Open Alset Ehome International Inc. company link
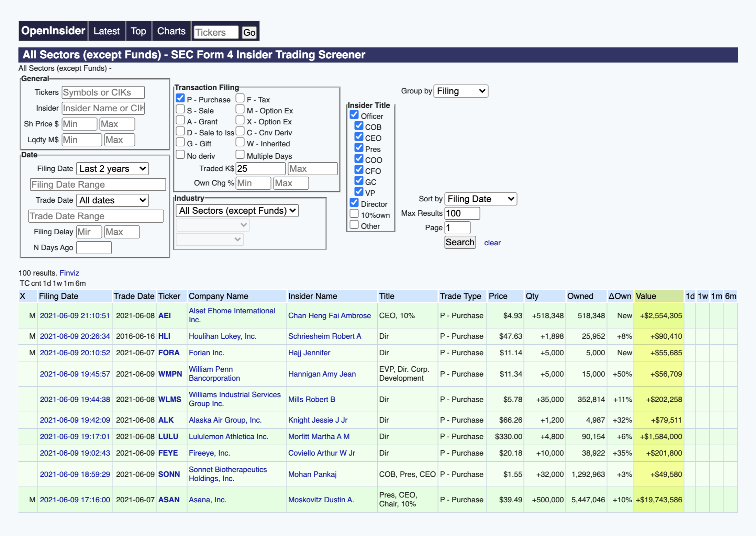 click(232, 315)
